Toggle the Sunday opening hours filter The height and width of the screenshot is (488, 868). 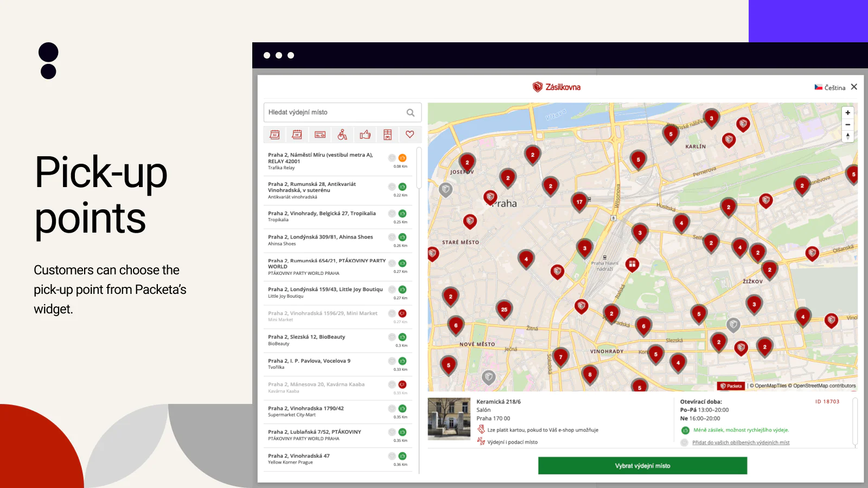[x=297, y=134]
